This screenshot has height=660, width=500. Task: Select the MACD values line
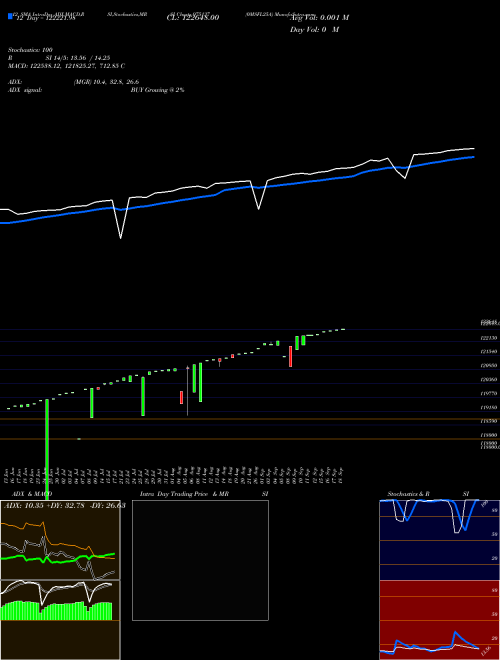click(66, 66)
